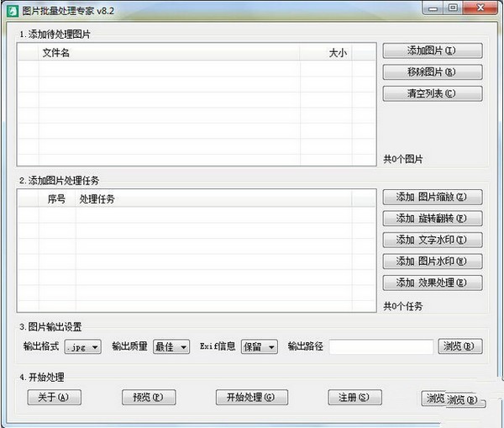Image resolution: width=504 pixels, height=428 pixels.
Task: Click 开始处理 (G) to start processing
Action: [x=252, y=397]
